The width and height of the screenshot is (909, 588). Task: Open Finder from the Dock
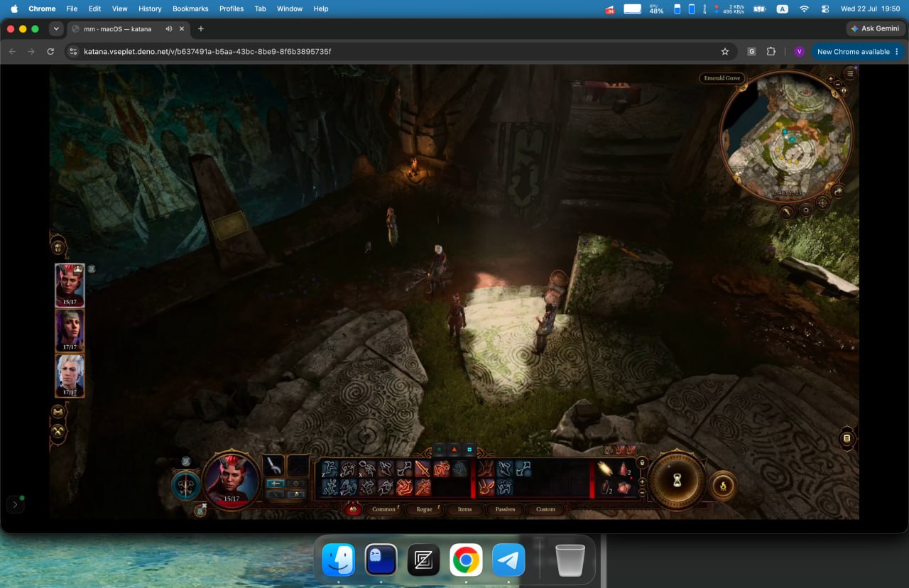click(x=339, y=560)
